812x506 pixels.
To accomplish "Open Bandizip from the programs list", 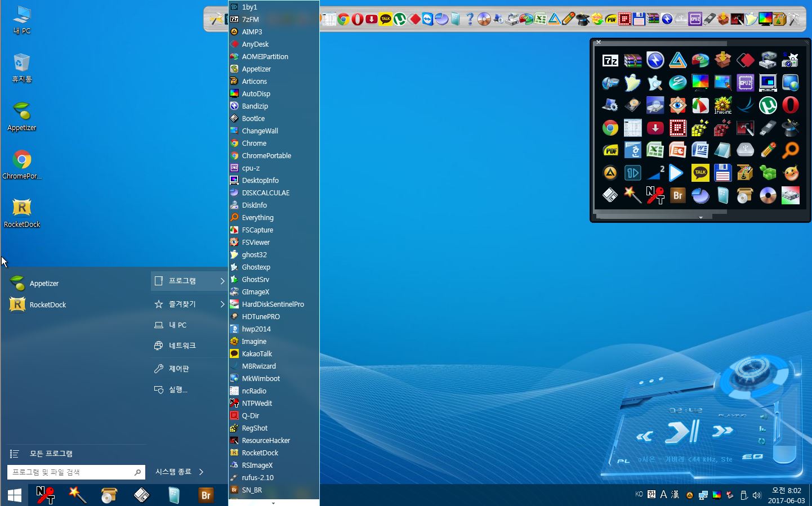I will pyautogui.click(x=274, y=106).
